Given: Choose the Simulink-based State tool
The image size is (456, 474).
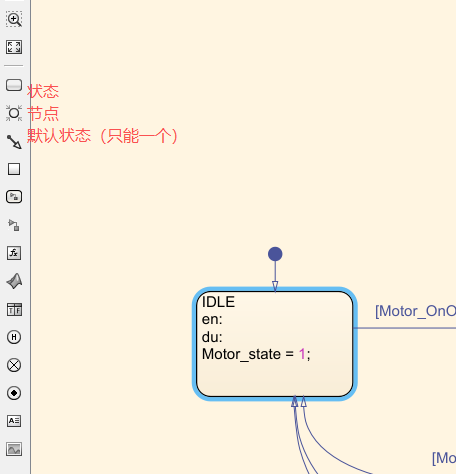Looking at the screenshot, I should (x=14, y=197).
